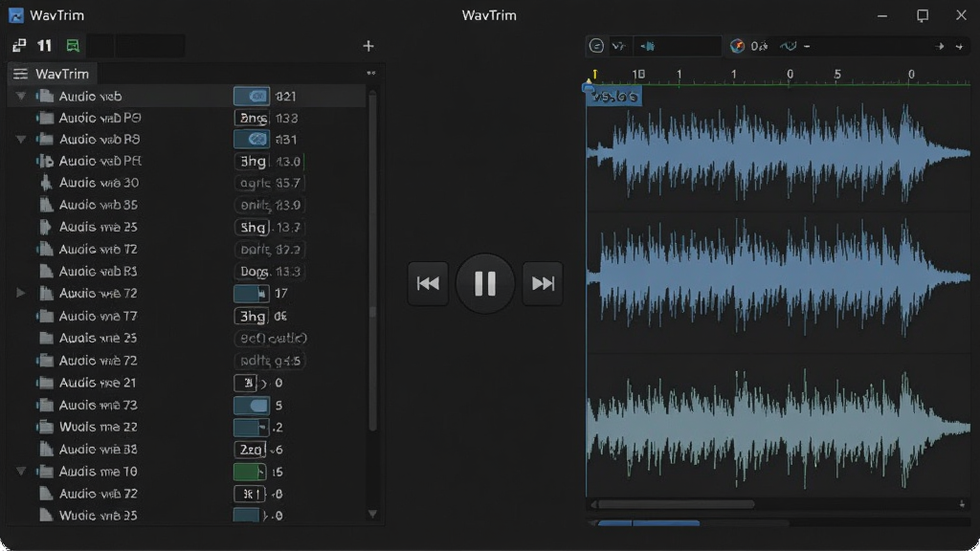Select the "Audio web 38" row
This screenshot has width=980, height=551.
tap(187, 450)
